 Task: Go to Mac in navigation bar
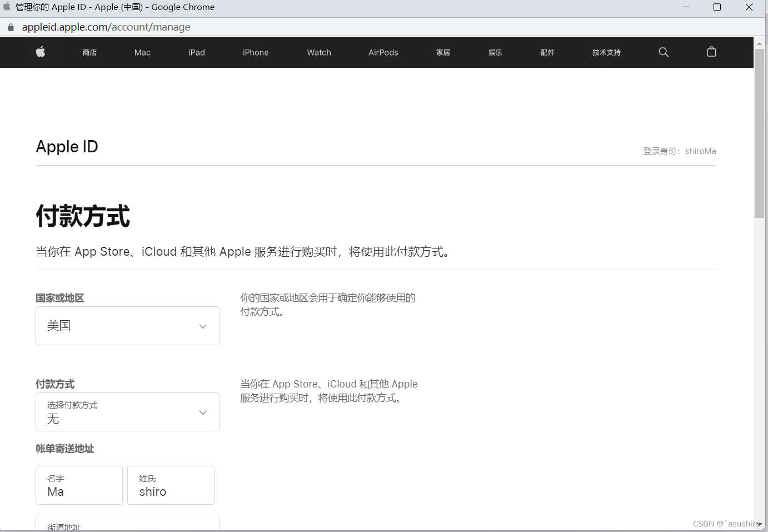click(142, 52)
